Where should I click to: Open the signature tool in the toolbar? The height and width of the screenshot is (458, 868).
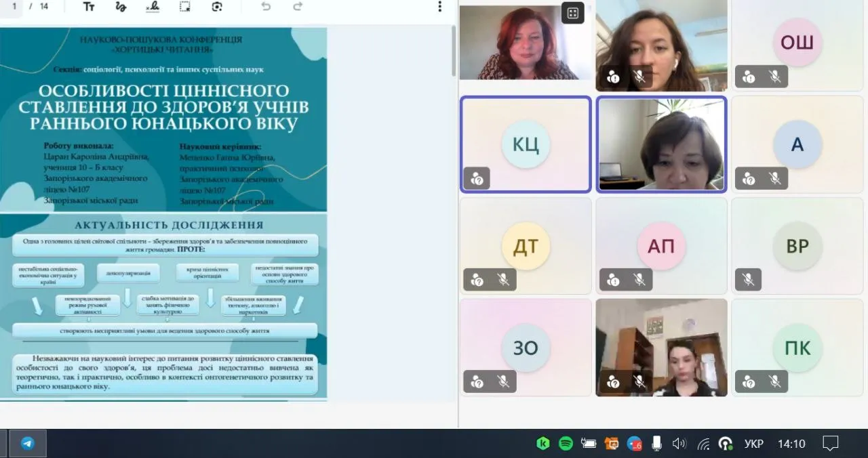[153, 7]
